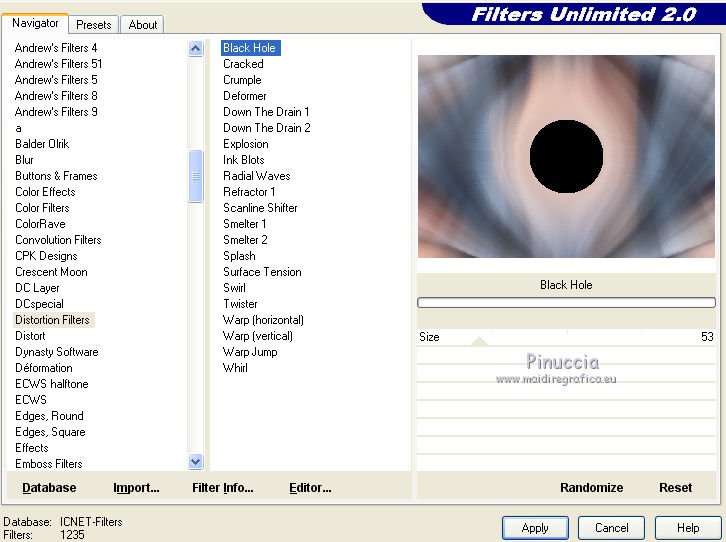
Task: Select the Color Effects category
Action: 45,192
